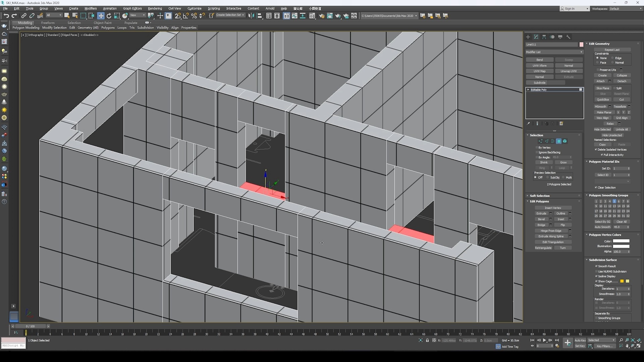Screen dimensions: 644x362
Task: Select the Edge constraint radio button
Action: click(x=612, y=58)
